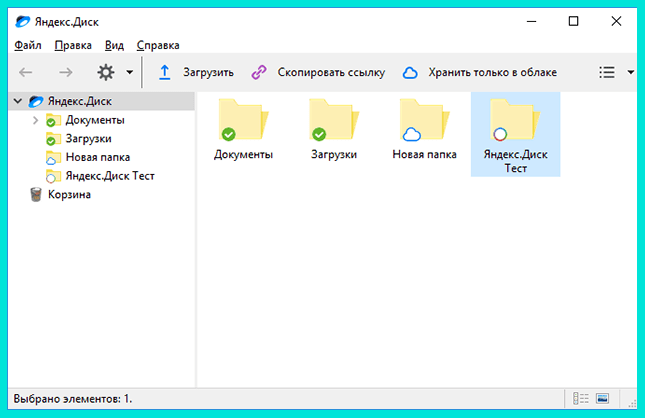
Task: Close the Яндекс.Диск window
Action: [616, 21]
